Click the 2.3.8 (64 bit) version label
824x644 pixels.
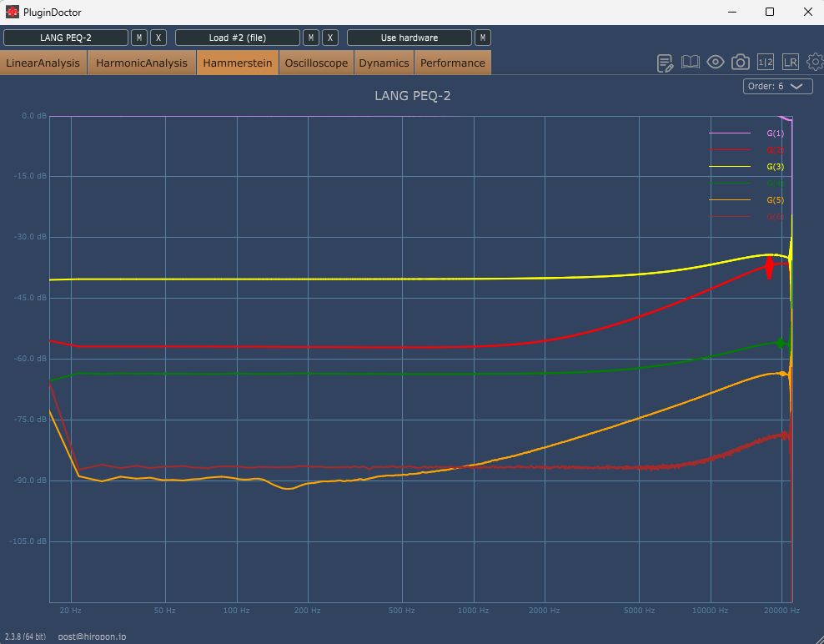pyautogui.click(x=25, y=636)
